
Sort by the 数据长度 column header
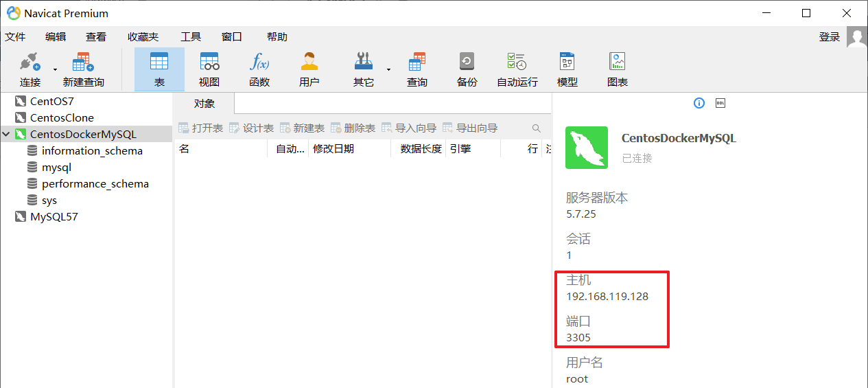click(x=418, y=148)
